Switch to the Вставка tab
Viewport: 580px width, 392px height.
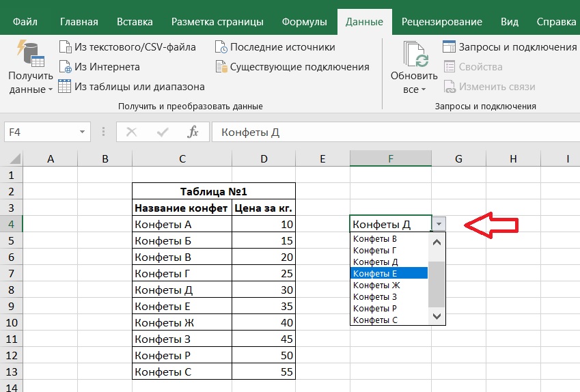tap(135, 22)
